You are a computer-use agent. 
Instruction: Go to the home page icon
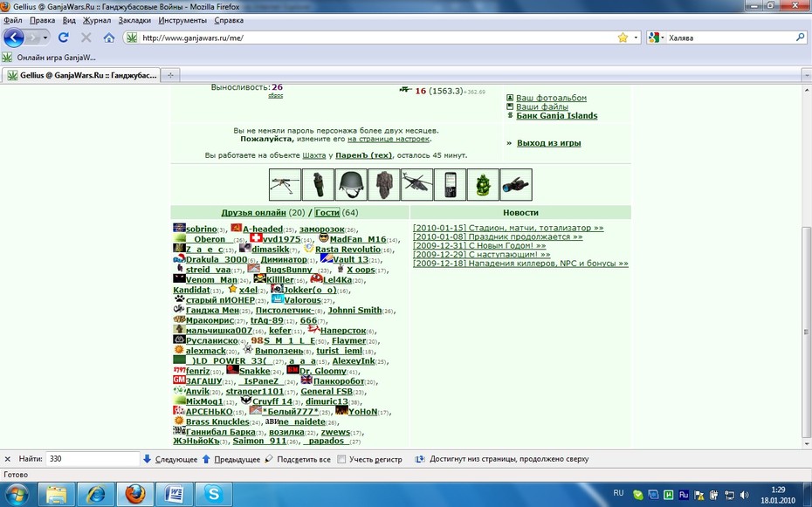click(109, 38)
